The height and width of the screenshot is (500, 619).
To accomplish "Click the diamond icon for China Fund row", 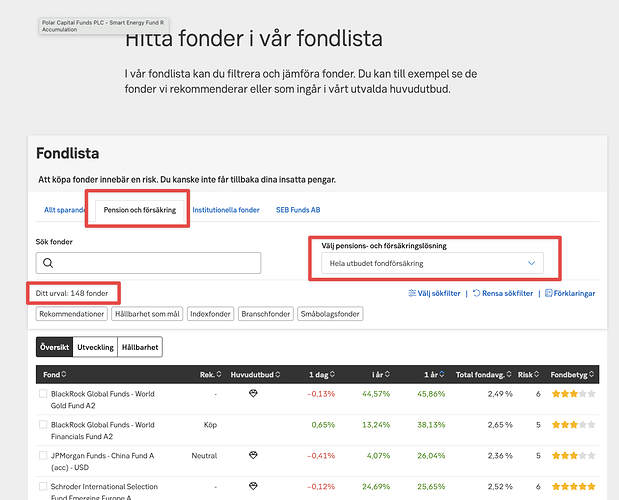I will (x=252, y=455).
